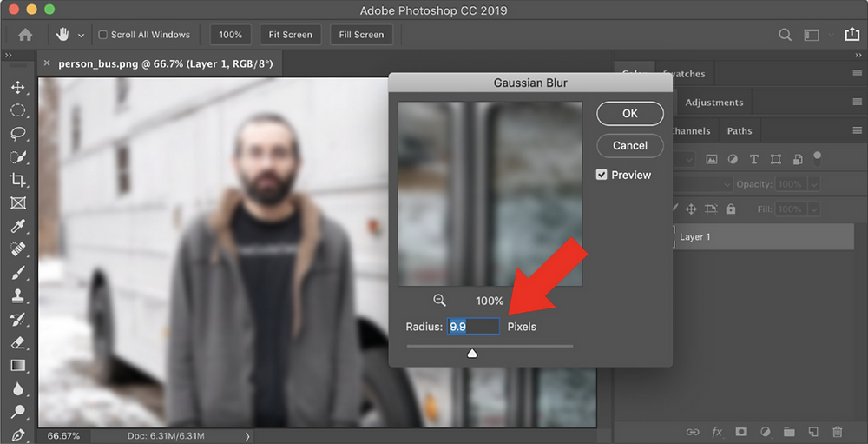
Task: Click the Radius slider handle
Action: 472,353
